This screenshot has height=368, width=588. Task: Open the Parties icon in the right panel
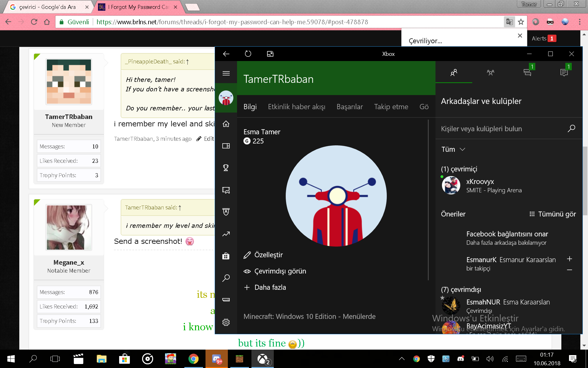point(490,73)
